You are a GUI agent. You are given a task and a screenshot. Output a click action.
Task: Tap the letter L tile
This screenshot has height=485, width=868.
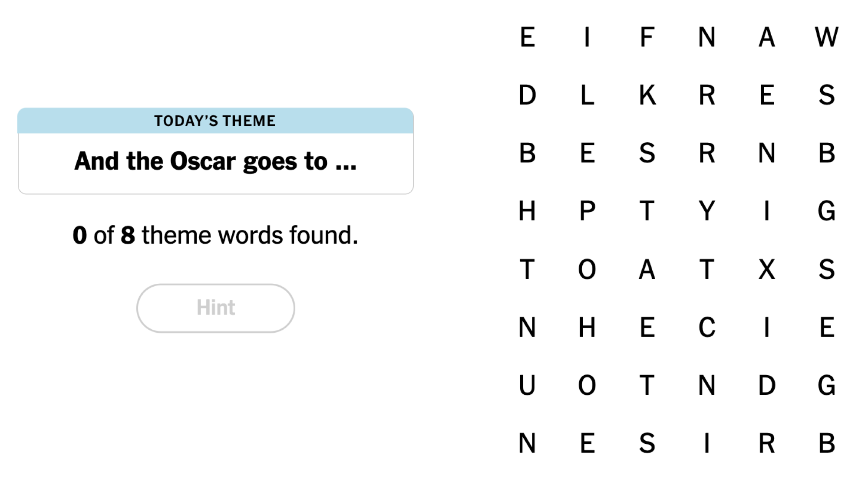pyautogui.click(x=587, y=95)
